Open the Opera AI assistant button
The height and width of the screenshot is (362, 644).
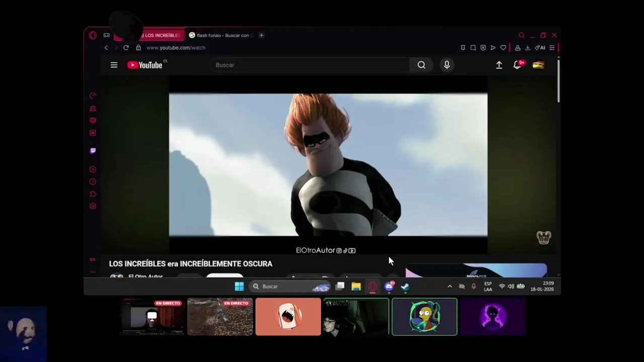pos(540,48)
